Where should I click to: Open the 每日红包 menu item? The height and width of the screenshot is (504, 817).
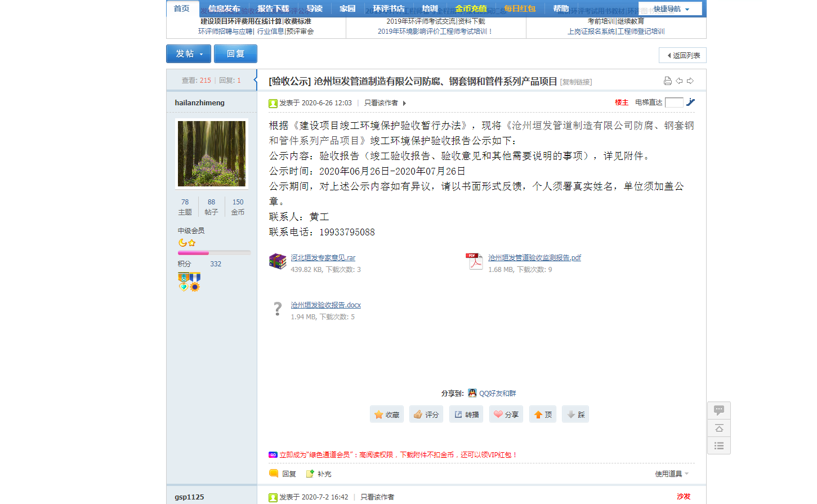[520, 8]
